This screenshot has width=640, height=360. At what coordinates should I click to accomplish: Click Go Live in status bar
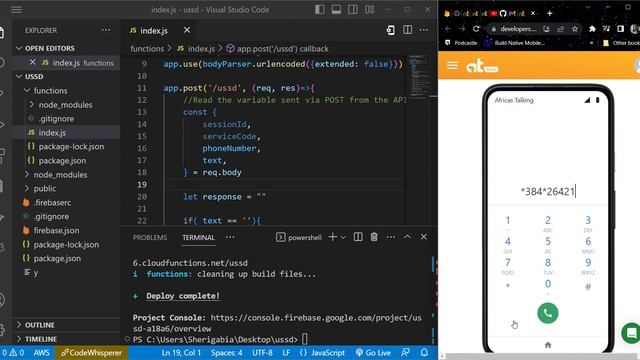pyautogui.click(x=373, y=353)
